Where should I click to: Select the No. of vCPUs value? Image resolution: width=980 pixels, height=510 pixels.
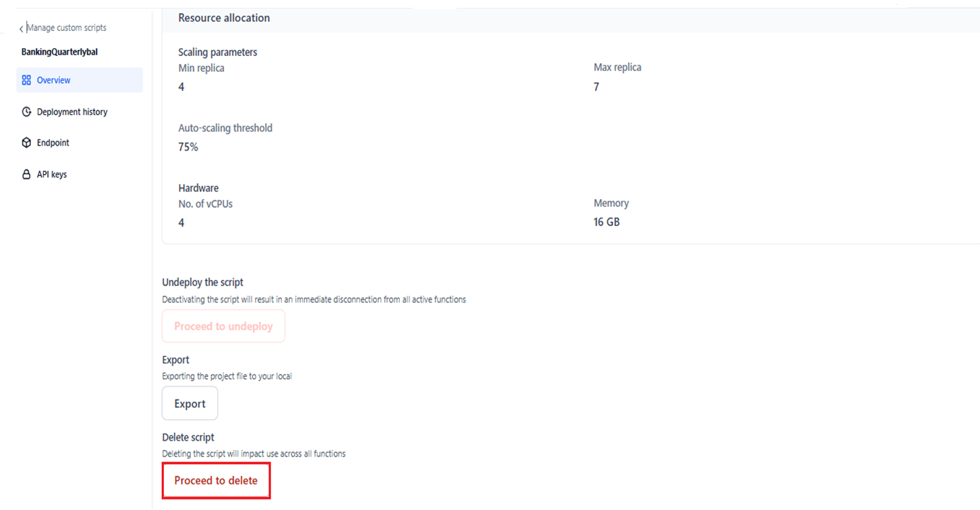click(182, 223)
